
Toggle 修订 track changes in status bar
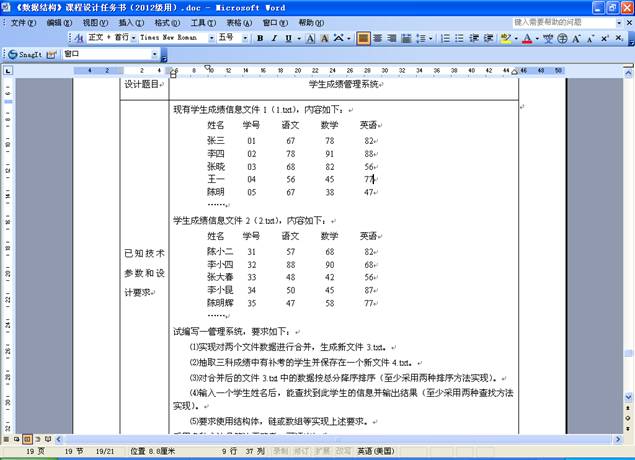click(x=301, y=451)
